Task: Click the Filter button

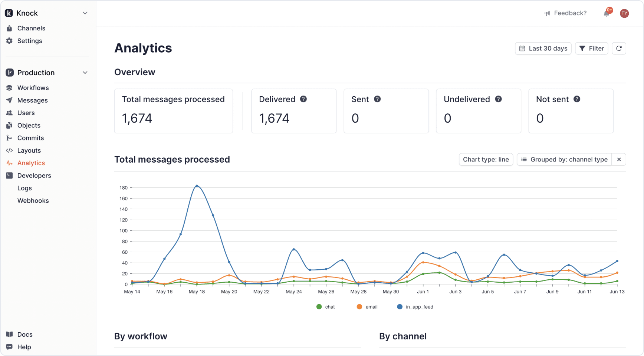Action: (592, 49)
